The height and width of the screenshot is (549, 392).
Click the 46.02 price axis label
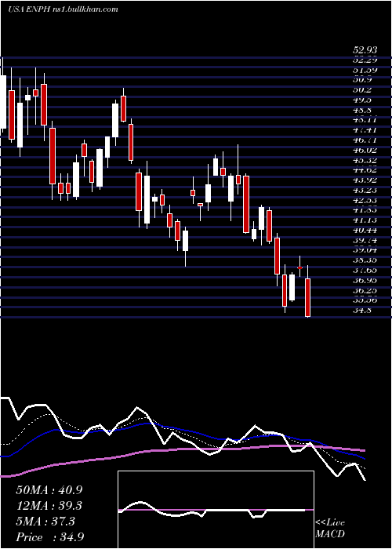coord(365,150)
